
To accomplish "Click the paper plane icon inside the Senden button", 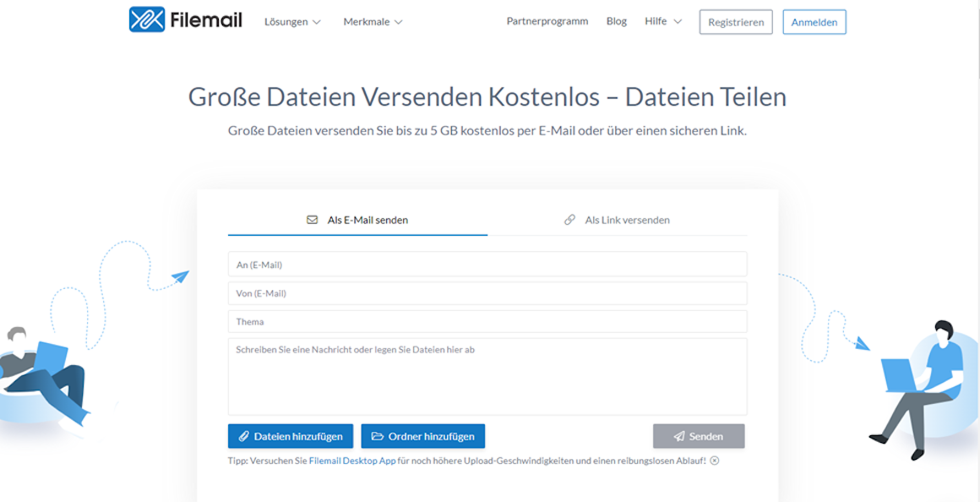I will (x=679, y=435).
